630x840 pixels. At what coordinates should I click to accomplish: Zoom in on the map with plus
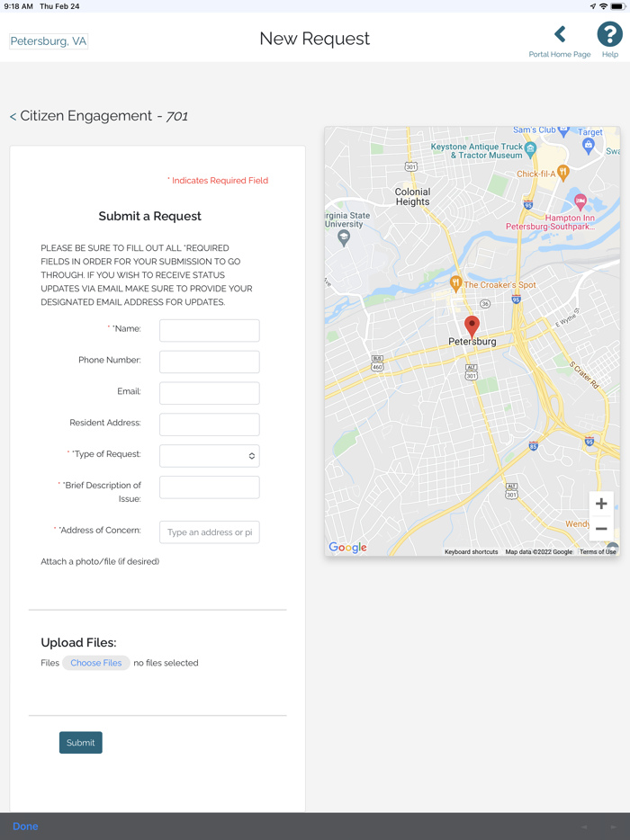(x=601, y=504)
